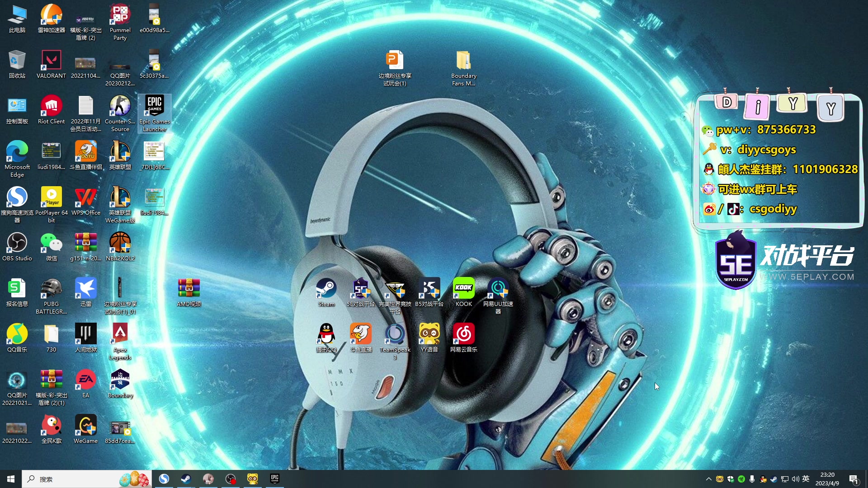This screenshot has width=868, height=488.
Task: Select the 斗鱼直播伴侣 icon
Action: (x=85, y=155)
